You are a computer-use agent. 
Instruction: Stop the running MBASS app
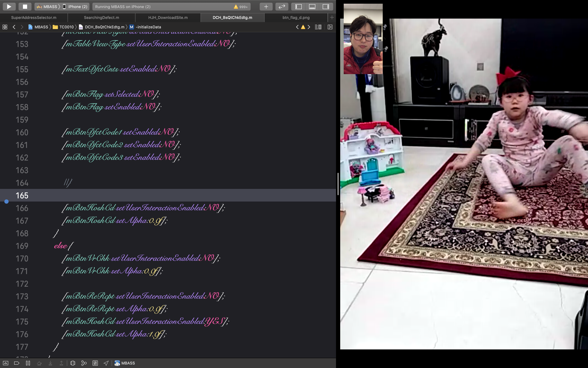[25, 7]
